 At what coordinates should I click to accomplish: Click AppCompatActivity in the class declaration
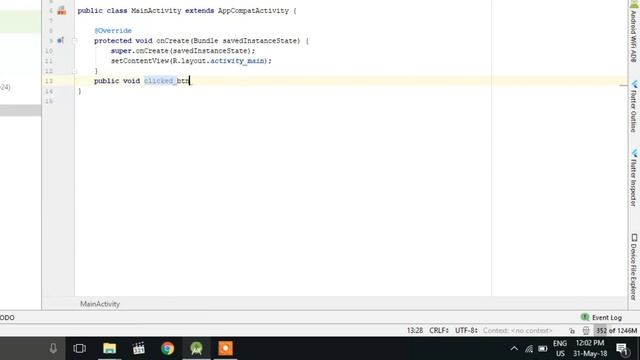(x=253, y=11)
